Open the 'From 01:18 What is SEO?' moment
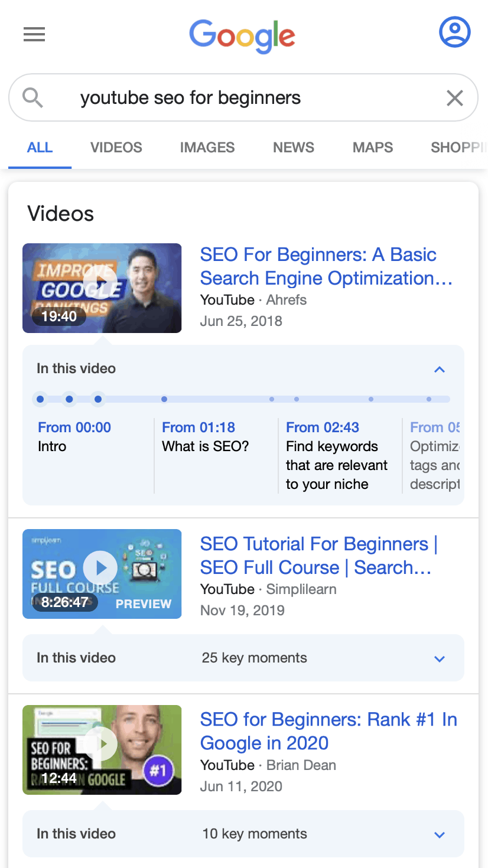The height and width of the screenshot is (868, 488). (206, 437)
